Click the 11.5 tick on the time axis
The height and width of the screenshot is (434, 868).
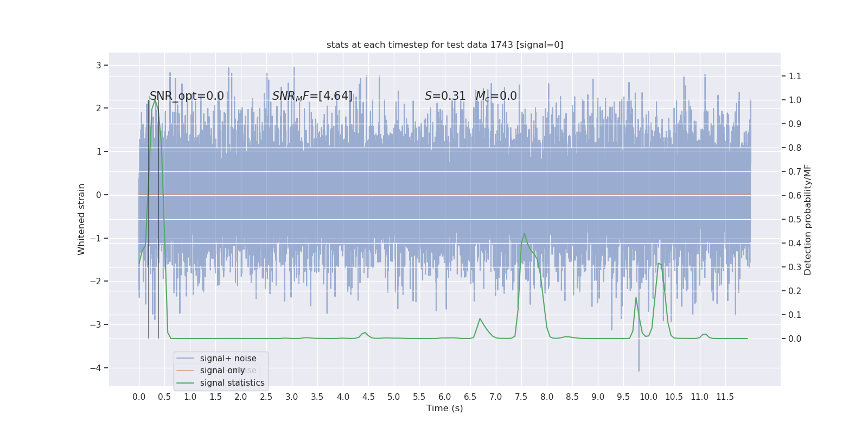[725, 397]
